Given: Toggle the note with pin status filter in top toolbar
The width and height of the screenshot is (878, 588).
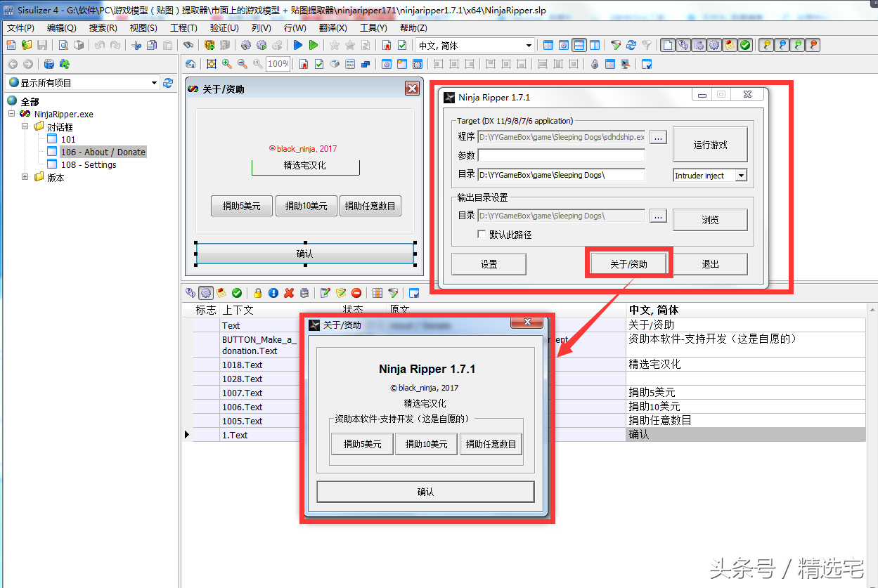Looking at the screenshot, I should click(730, 45).
